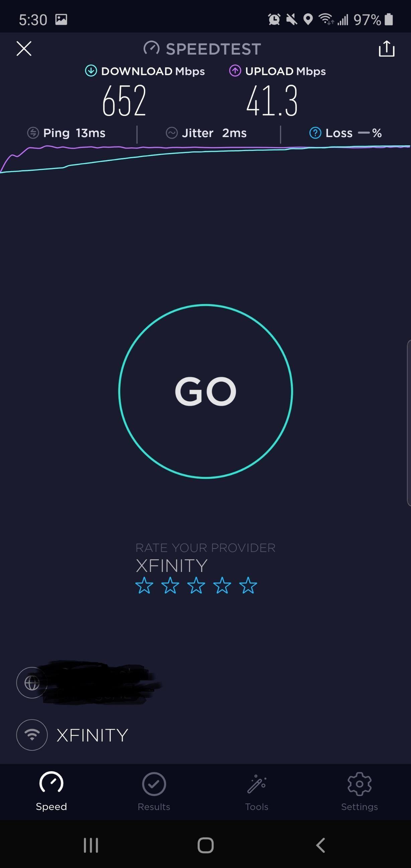Screen dimensions: 411x868
Task: Open the Settings tab
Action: pyautogui.click(x=359, y=792)
